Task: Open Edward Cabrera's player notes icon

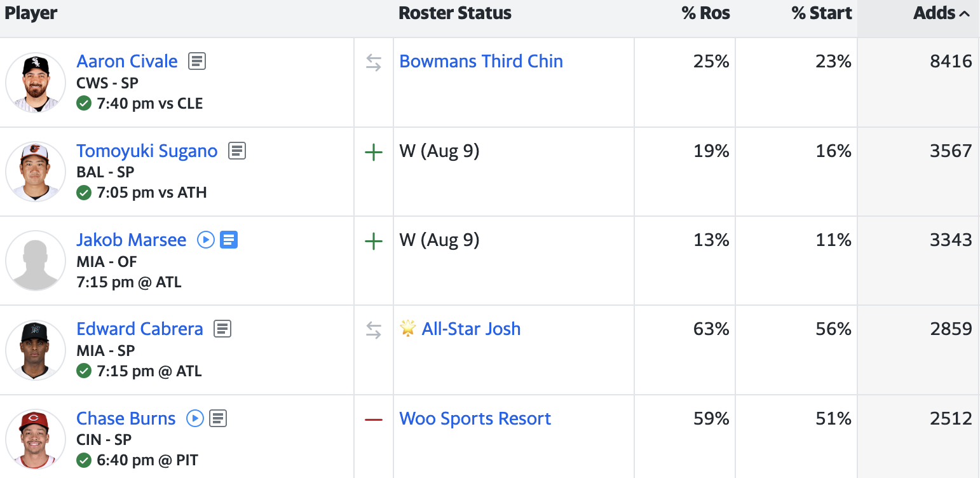Action: point(222,329)
